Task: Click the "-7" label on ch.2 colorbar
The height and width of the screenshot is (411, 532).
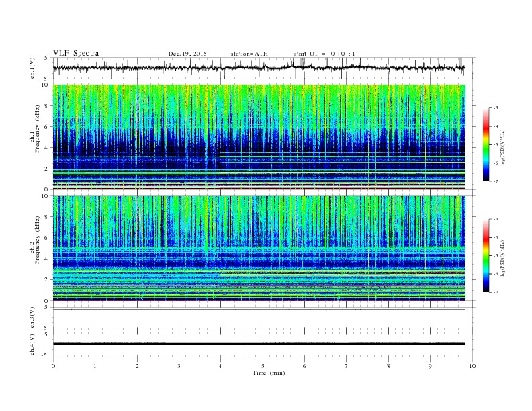Action: [x=496, y=292]
